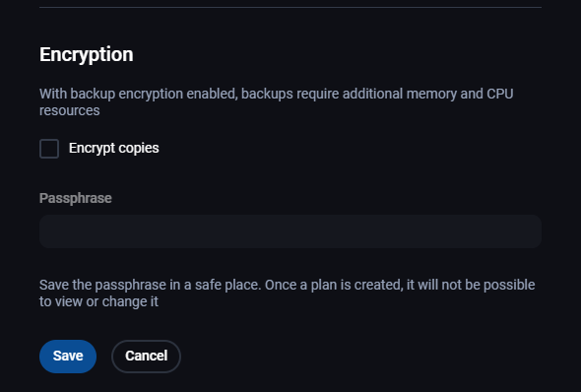581x392 pixels.
Task: Click the 'Save the passphrase' warning text
Action: (x=288, y=294)
